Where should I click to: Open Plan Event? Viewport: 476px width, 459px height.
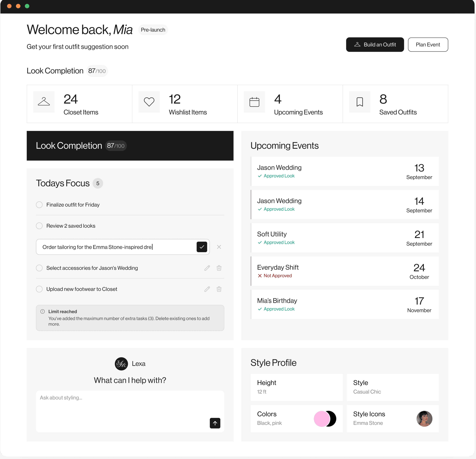coord(428,44)
